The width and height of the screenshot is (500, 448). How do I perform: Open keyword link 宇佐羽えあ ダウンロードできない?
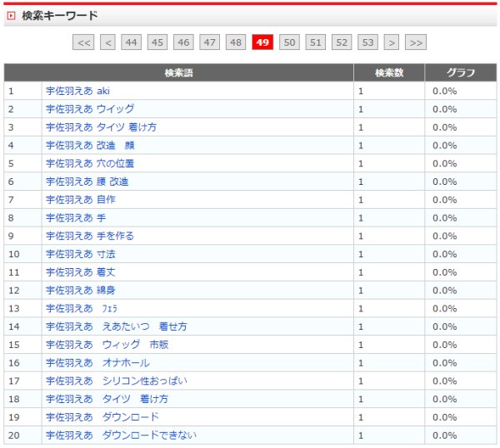pyautogui.click(x=121, y=436)
